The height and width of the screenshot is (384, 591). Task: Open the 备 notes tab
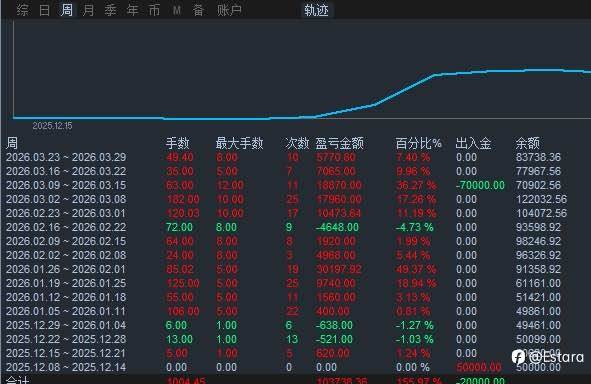click(x=198, y=10)
